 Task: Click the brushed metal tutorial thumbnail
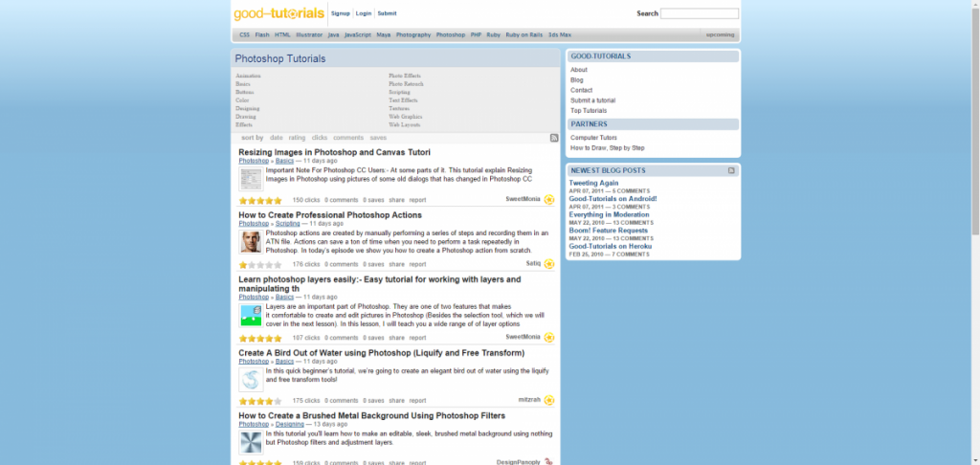pos(251,442)
